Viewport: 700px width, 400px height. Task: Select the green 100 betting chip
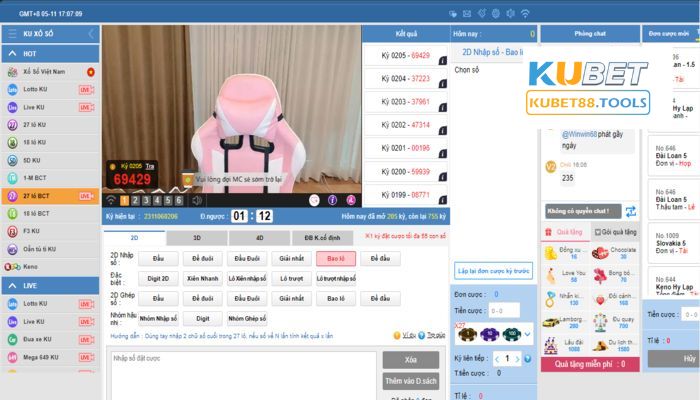click(x=512, y=334)
